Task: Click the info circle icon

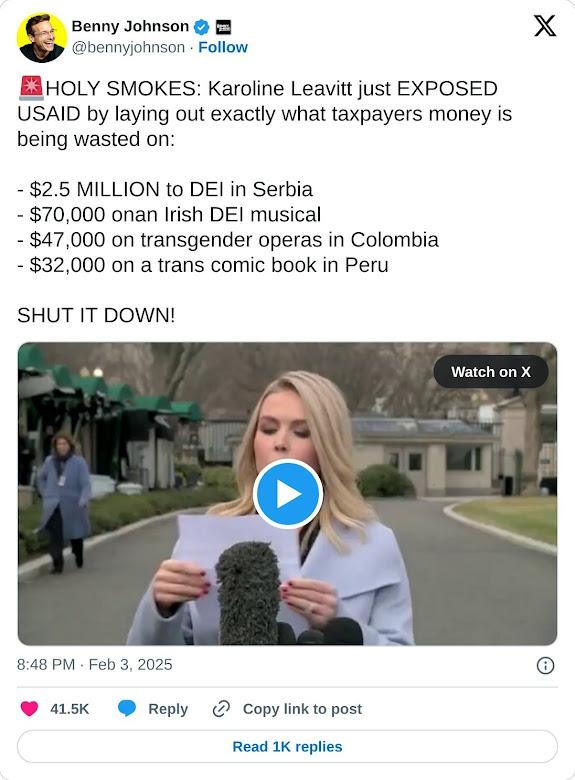Action: 546,665
